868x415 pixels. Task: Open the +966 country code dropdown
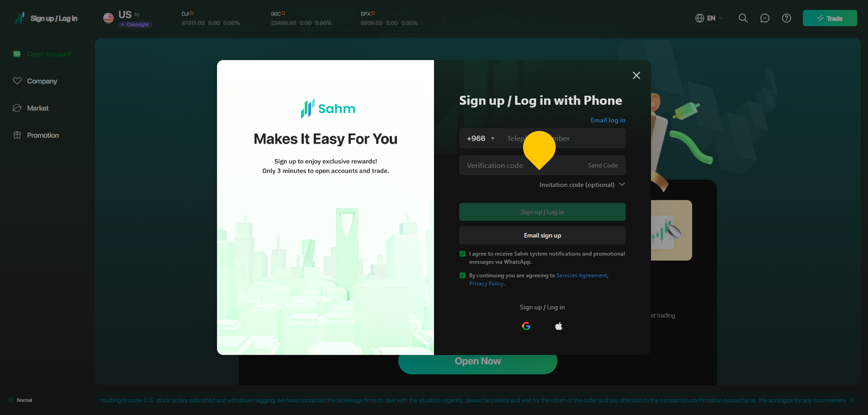(x=481, y=139)
